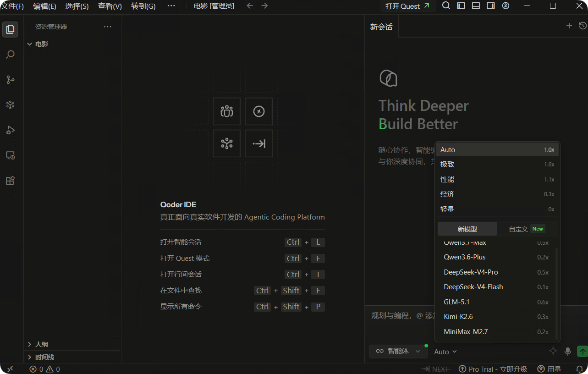The width and height of the screenshot is (588, 374).
Task: Navigate back with the left arrow
Action: click(250, 6)
